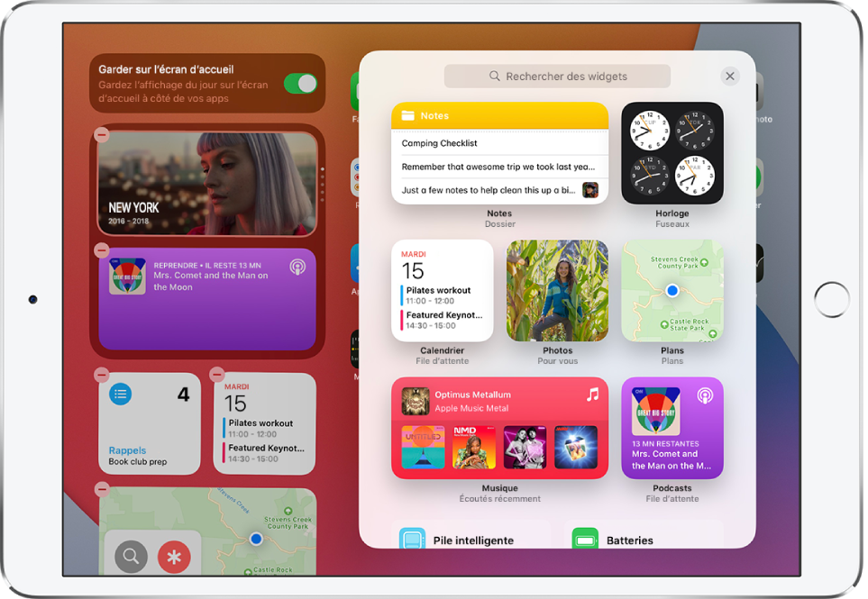Click the page dots beside the photo stack

322,184
